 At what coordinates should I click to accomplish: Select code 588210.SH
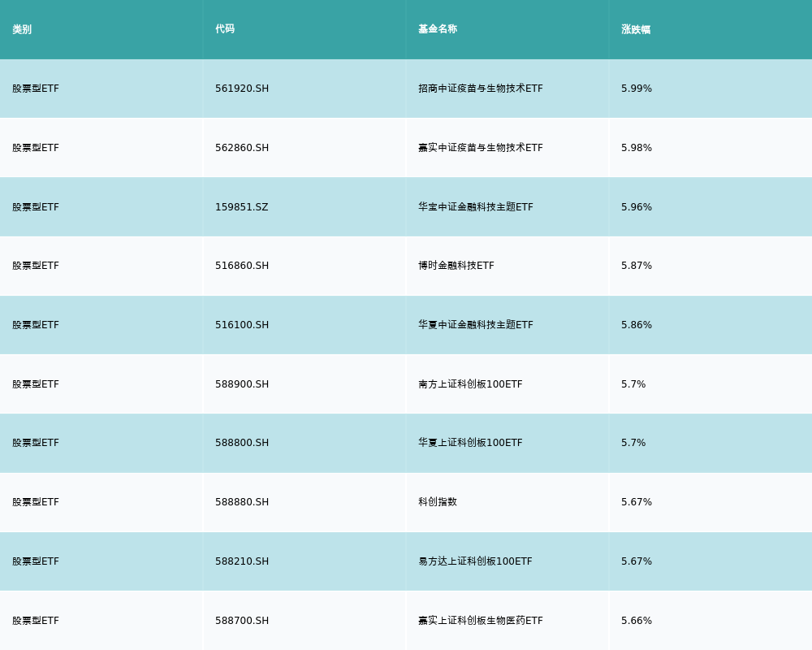tap(242, 561)
